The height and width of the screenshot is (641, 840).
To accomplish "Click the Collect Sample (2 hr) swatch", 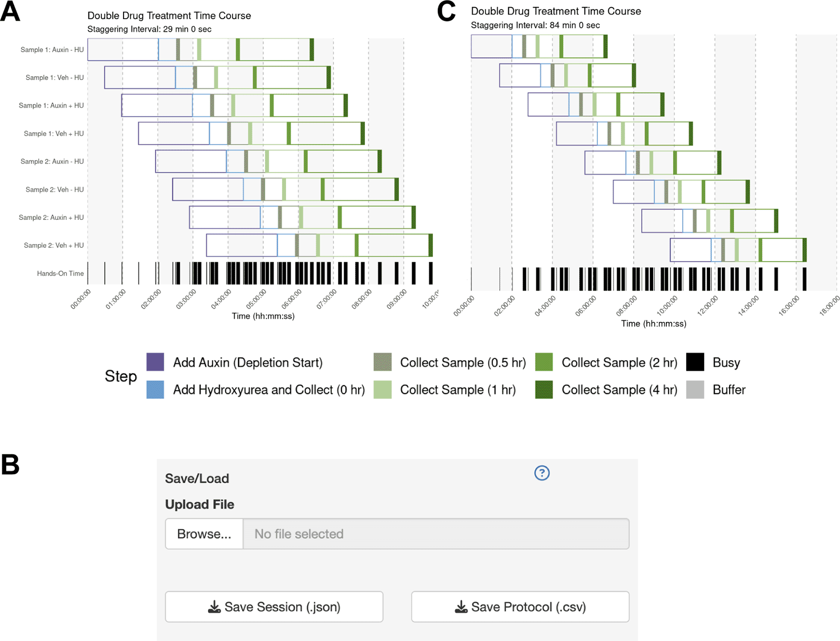I will click(544, 362).
